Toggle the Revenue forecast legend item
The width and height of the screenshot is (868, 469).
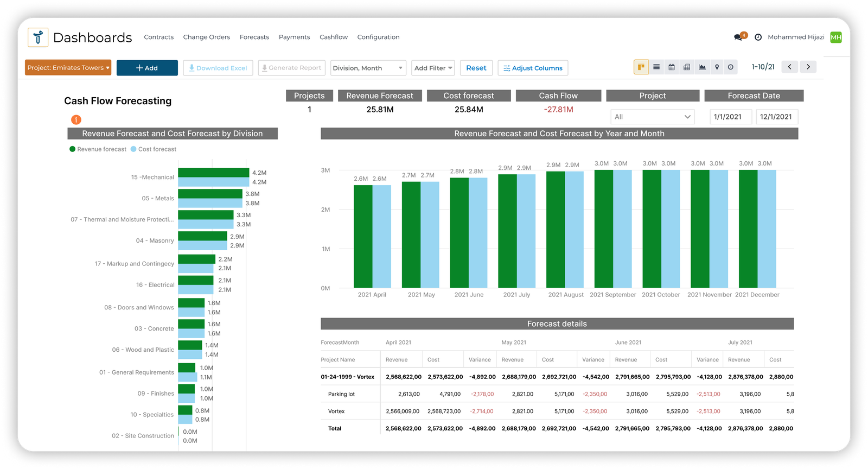(98, 149)
